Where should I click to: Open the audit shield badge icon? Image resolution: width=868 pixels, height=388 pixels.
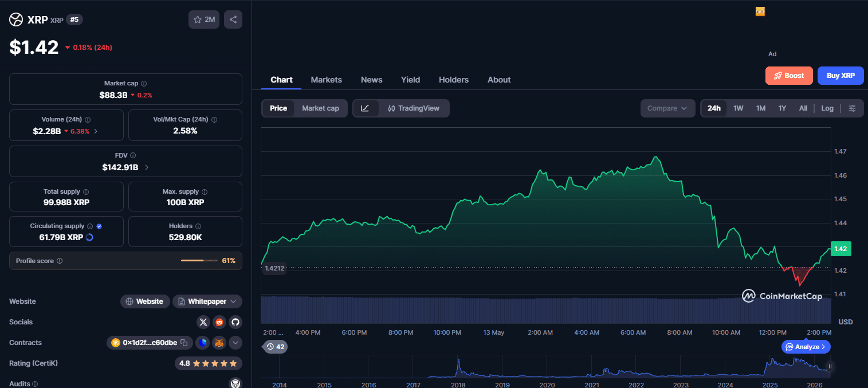click(235, 383)
